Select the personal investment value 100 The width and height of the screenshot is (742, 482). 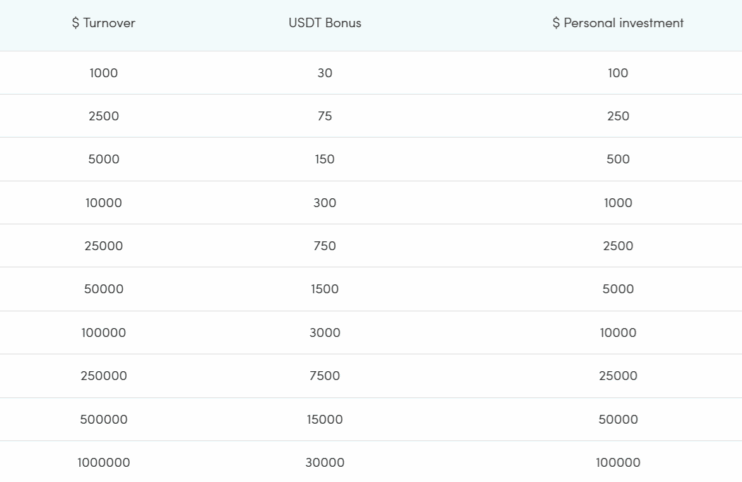pos(618,73)
